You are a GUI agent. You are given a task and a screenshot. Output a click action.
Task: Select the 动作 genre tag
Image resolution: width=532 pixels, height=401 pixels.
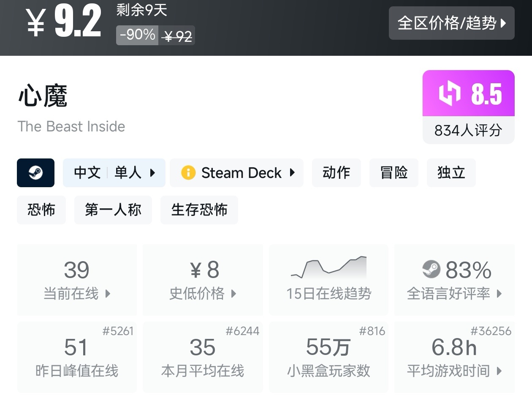tap(336, 173)
